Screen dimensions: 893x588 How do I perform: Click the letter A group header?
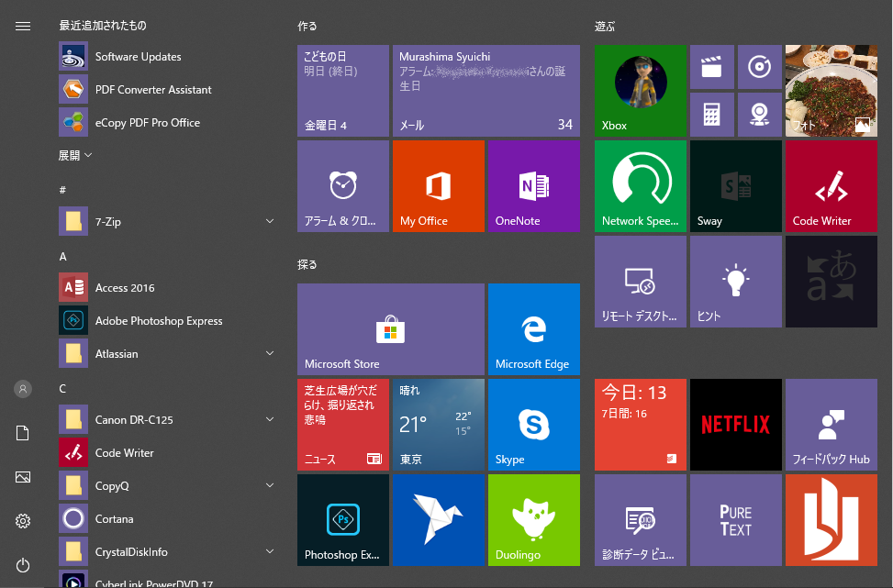[x=62, y=257]
